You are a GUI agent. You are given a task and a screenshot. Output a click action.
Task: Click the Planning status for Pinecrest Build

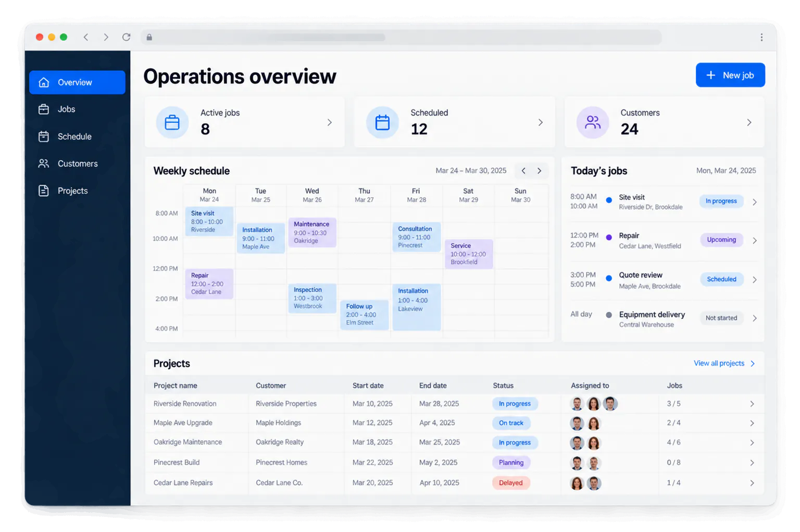(511, 463)
